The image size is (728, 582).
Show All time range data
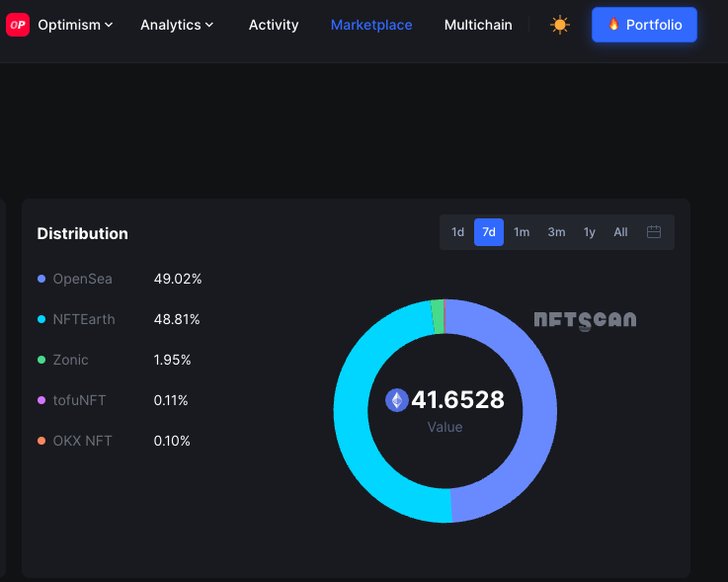pos(620,232)
